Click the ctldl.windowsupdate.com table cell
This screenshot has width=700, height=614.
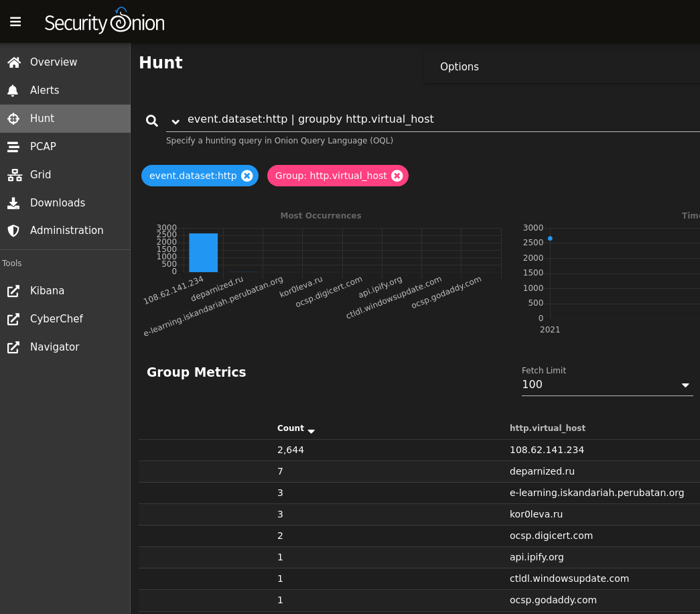coord(569,578)
